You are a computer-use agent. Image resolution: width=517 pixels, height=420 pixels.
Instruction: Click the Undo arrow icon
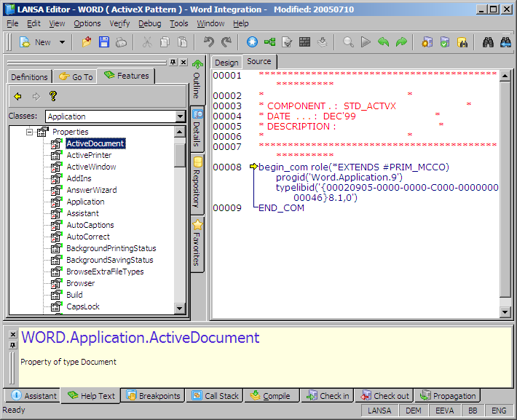209,42
